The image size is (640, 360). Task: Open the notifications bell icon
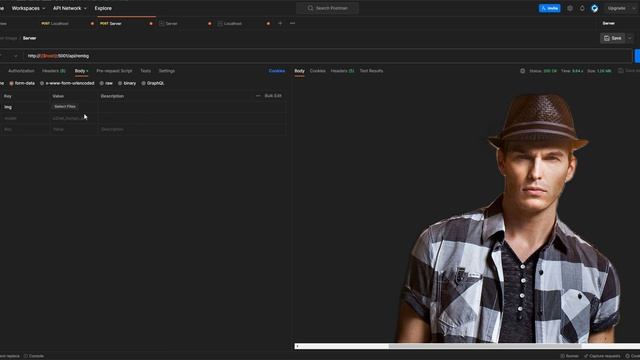pyautogui.click(x=582, y=8)
